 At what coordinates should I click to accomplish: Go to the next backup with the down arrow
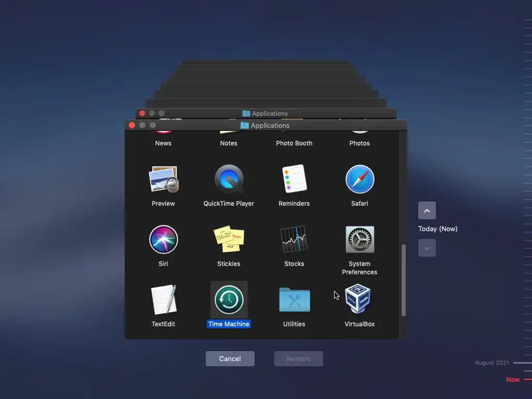coord(427,248)
